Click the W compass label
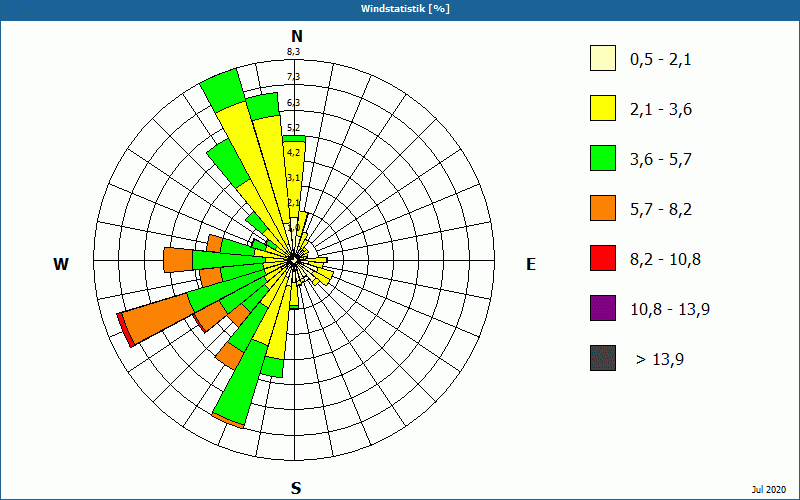This screenshot has height=500, width=800. (x=61, y=264)
